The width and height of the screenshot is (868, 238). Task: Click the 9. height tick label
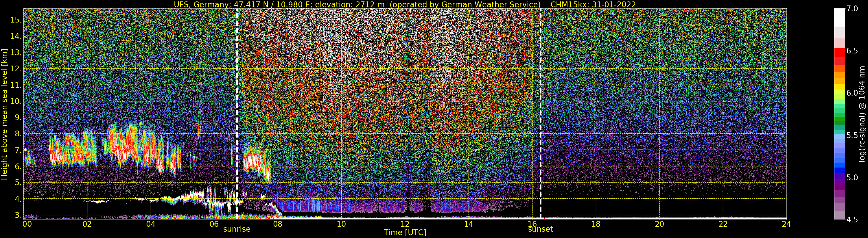click(18, 118)
